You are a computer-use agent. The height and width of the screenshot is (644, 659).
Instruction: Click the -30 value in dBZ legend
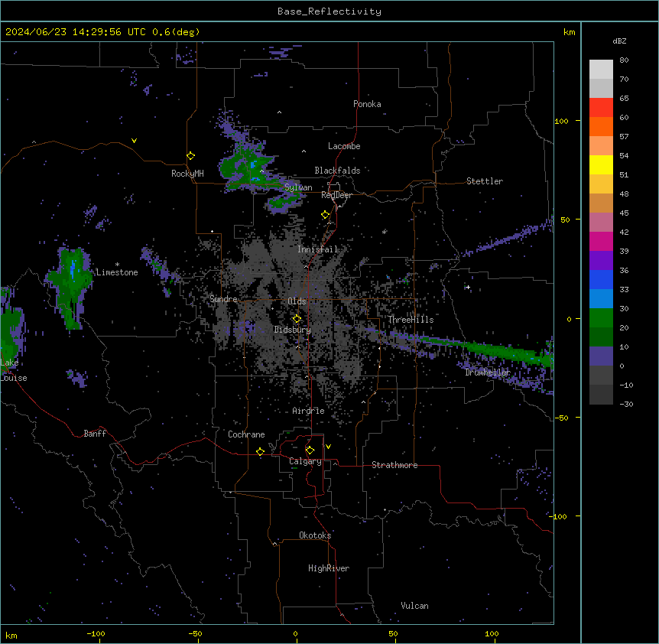626,405
